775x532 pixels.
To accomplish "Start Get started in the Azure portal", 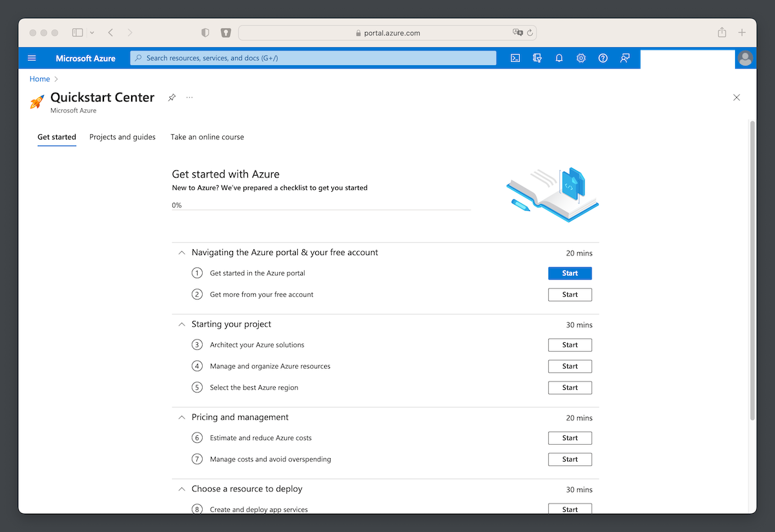I will click(570, 273).
